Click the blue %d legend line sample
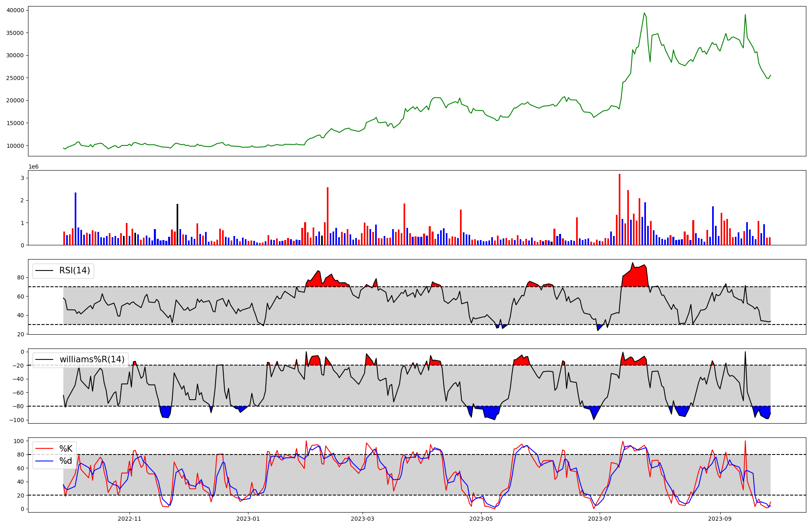The image size is (812, 528). coord(44,461)
